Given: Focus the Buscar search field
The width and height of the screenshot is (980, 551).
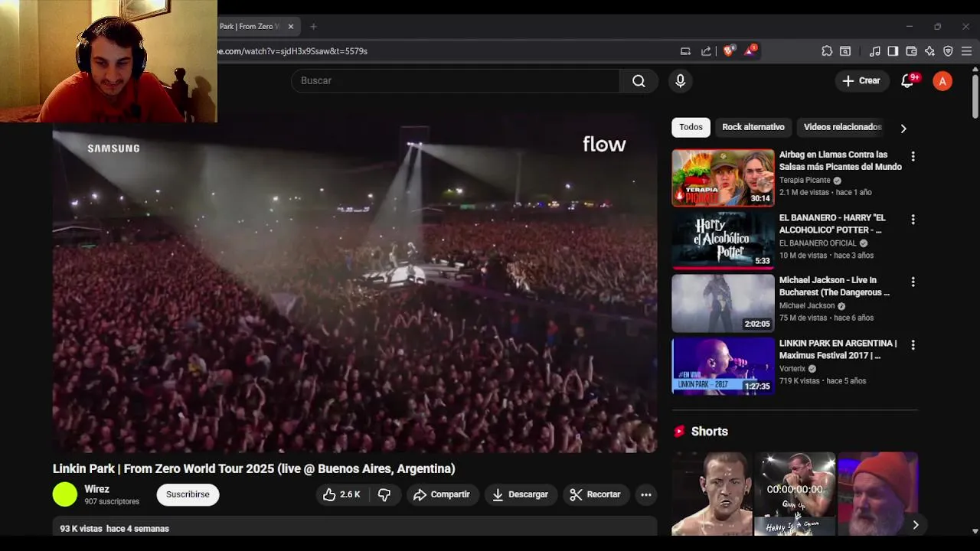Looking at the screenshot, I should 456,80.
